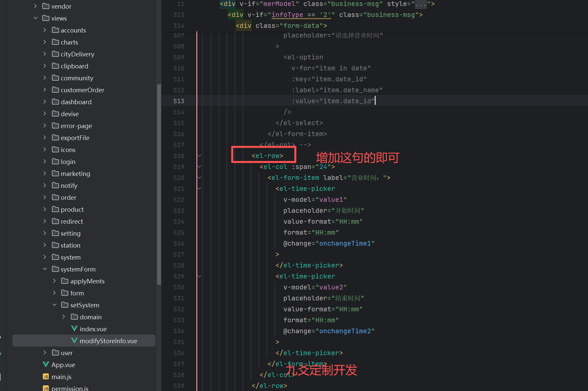Image resolution: width=588 pixels, height=391 pixels.
Task: Click the onchangeTime1 method reference
Action: [x=345, y=243]
